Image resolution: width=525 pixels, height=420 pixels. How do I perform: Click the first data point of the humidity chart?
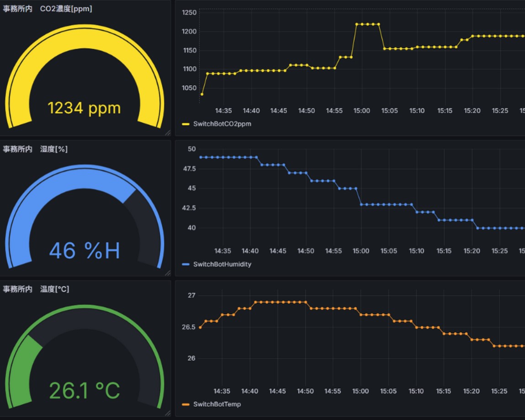pyautogui.click(x=201, y=157)
